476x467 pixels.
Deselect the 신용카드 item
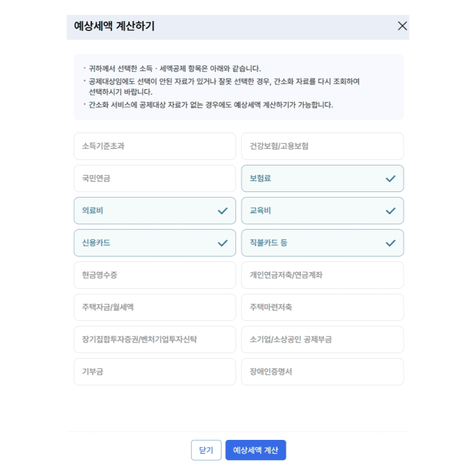(x=155, y=243)
